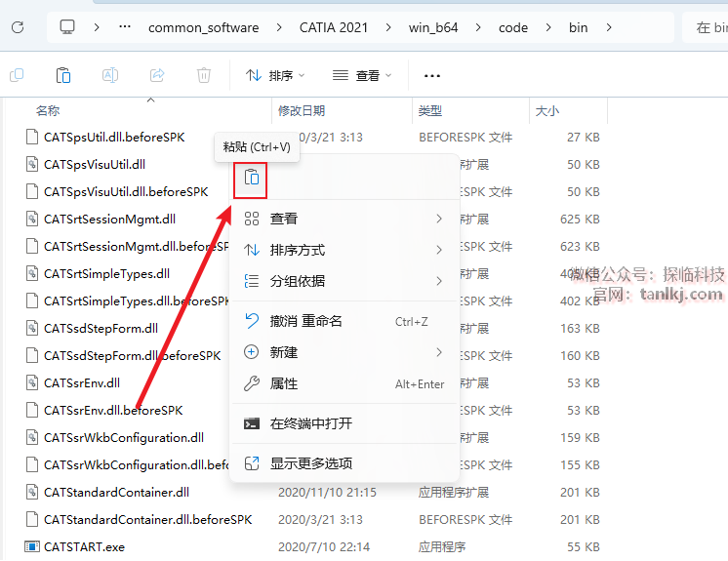Expand the chevron after CATIA 2021
Screen dimensions: 728x561
388,27
